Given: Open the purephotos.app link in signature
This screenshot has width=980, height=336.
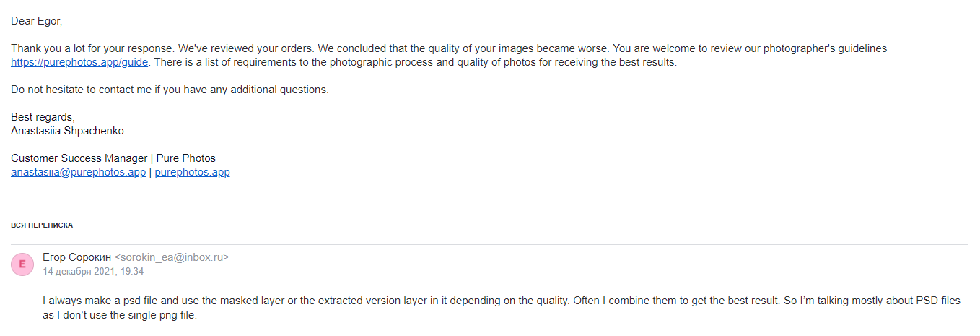Looking at the screenshot, I should [x=192, y=173].
